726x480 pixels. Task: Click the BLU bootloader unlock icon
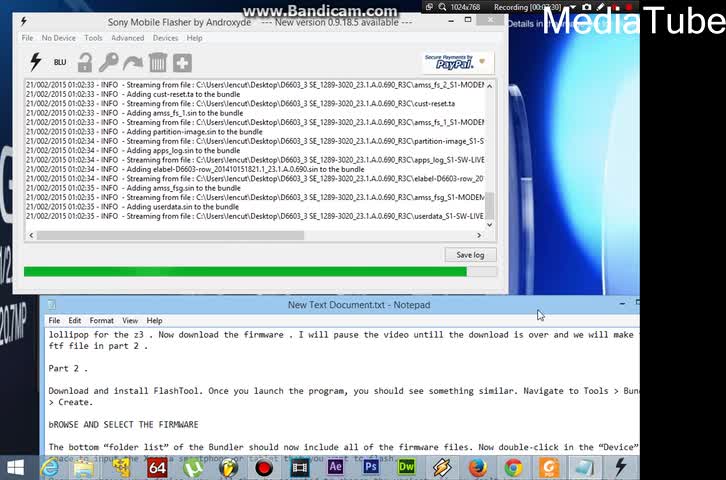tap(60, 62)
